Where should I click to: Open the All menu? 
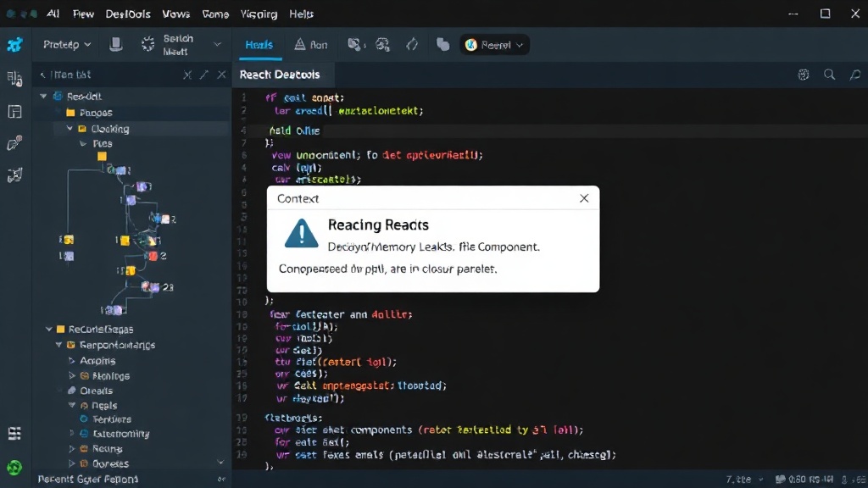click(53, 14)
